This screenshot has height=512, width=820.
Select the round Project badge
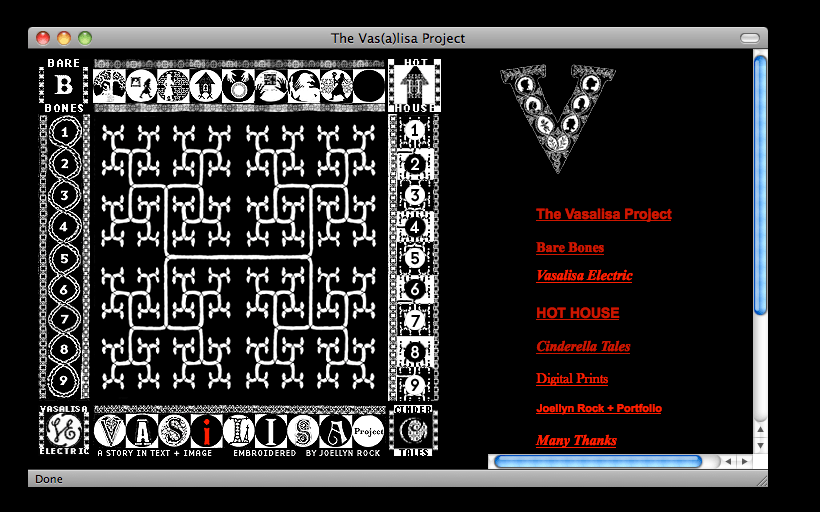point(369,432)
